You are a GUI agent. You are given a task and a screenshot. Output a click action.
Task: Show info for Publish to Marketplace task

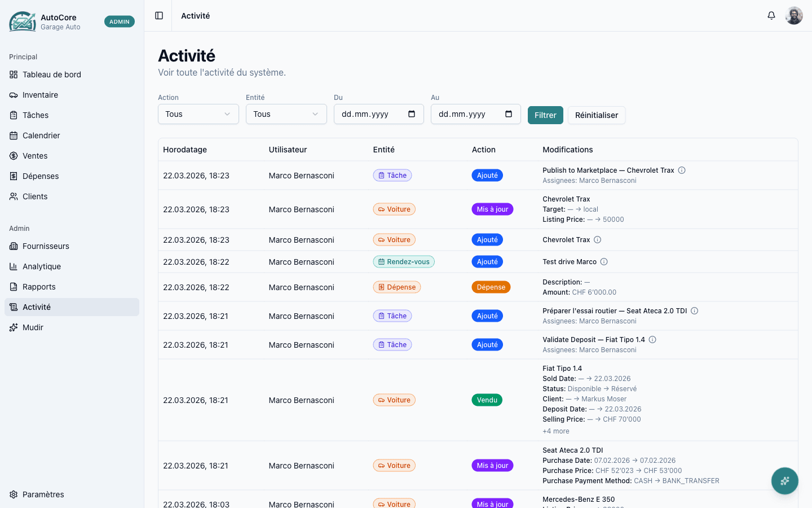[682, 170]
